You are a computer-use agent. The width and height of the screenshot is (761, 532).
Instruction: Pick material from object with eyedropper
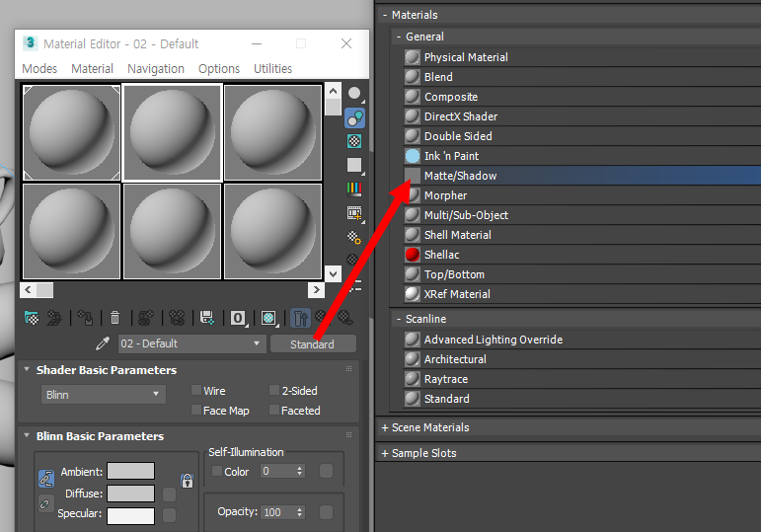pos(103,343)
